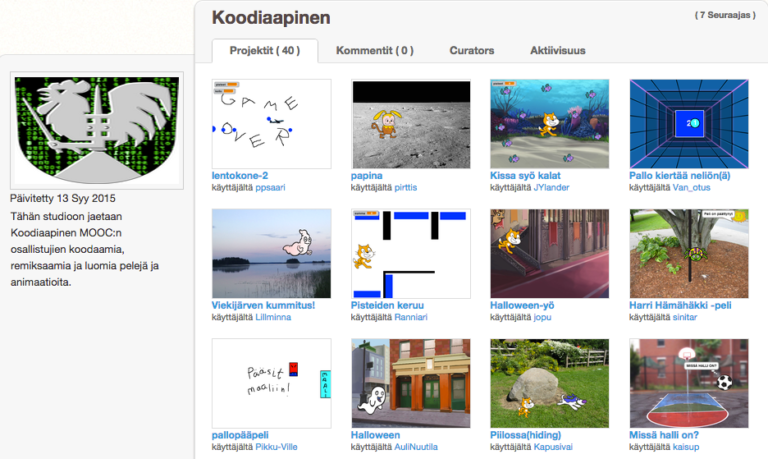Viewport: 768px width, 459px height.
Task: Click the Kissa syö kalat title link
Action: pyautogui.click(x=525, y=175)
